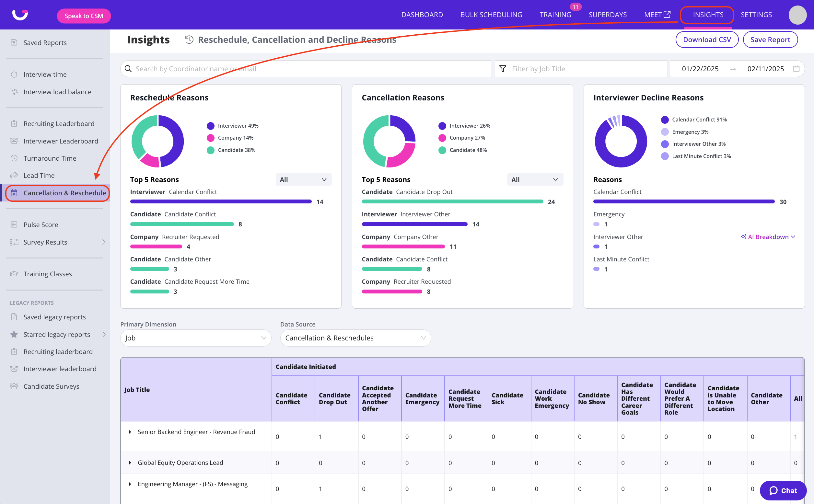Open the Data Source dropdown
This screenshot has width=814, height=504.
pyautogui.click(x=355, y=338)
